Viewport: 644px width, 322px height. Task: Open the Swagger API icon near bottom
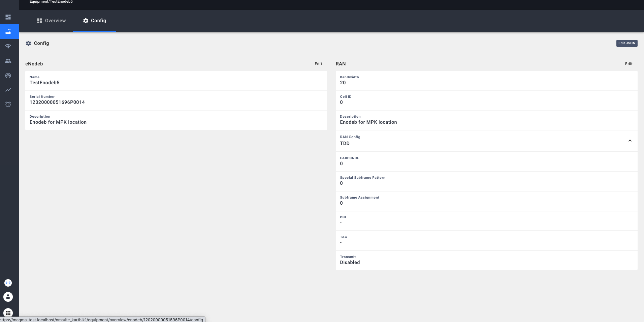tap(8, 283)
